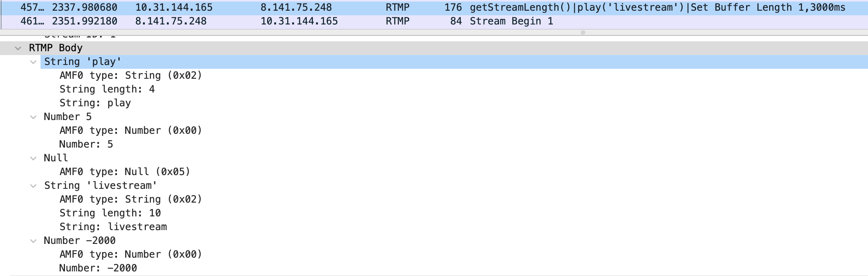868x276 pixels.
Task: Select the highlighted String 'play' tree label
Action: pos(83,62)
